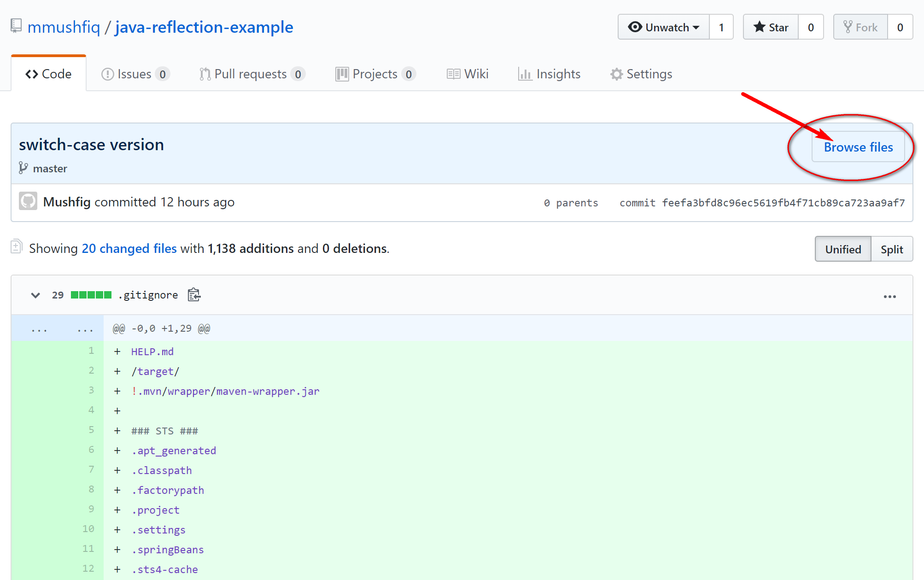924x580 pixels.
Task: Open the Wiki tab
Action: tap(468, 74)
